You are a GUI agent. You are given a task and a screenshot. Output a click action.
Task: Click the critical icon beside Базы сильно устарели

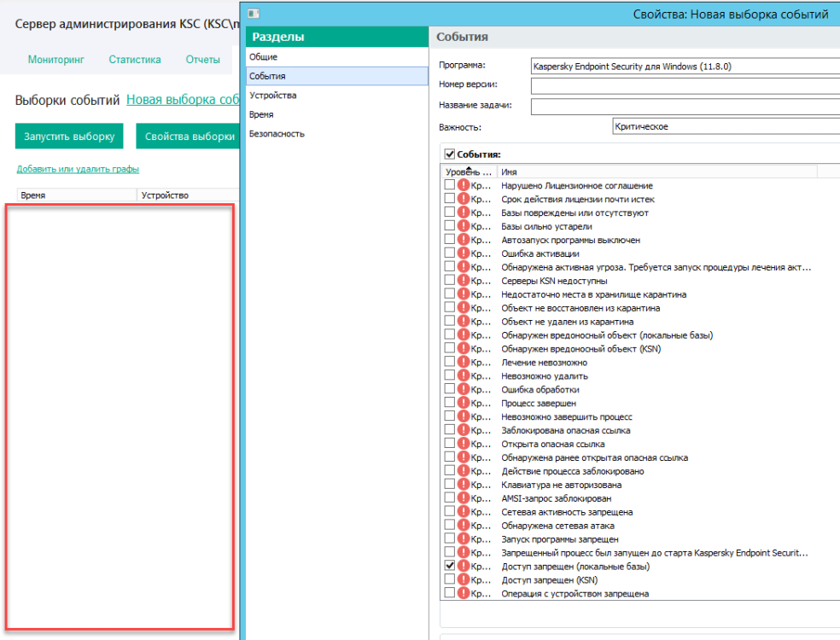pos(464,226)
